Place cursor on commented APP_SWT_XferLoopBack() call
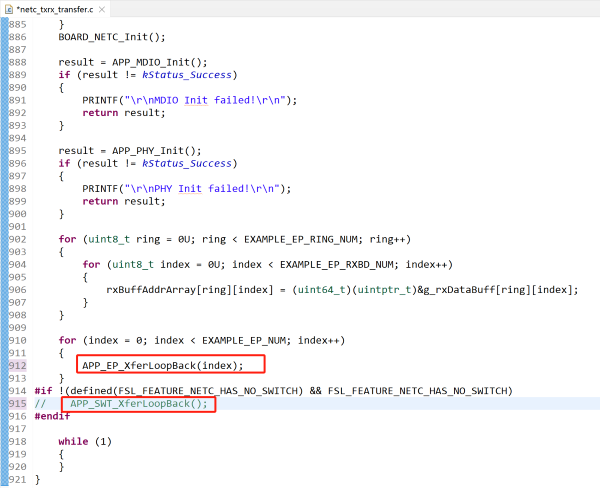 coord(138,403)
